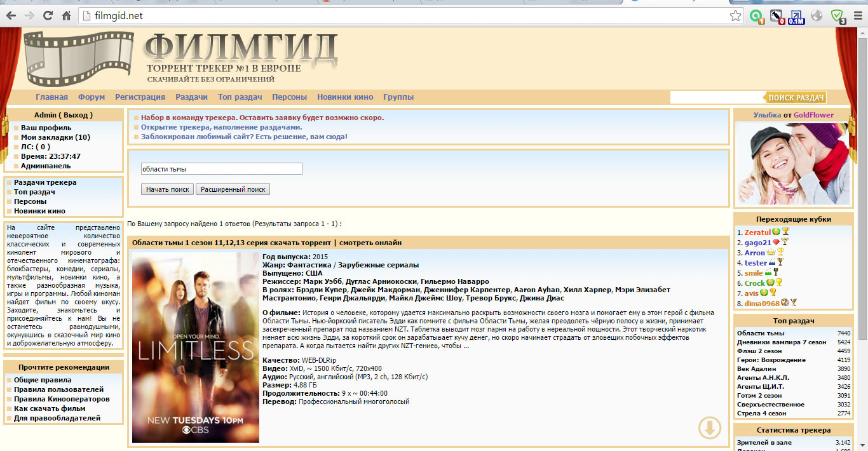Click Набор в команду трекера announcement

coord(262,118)
